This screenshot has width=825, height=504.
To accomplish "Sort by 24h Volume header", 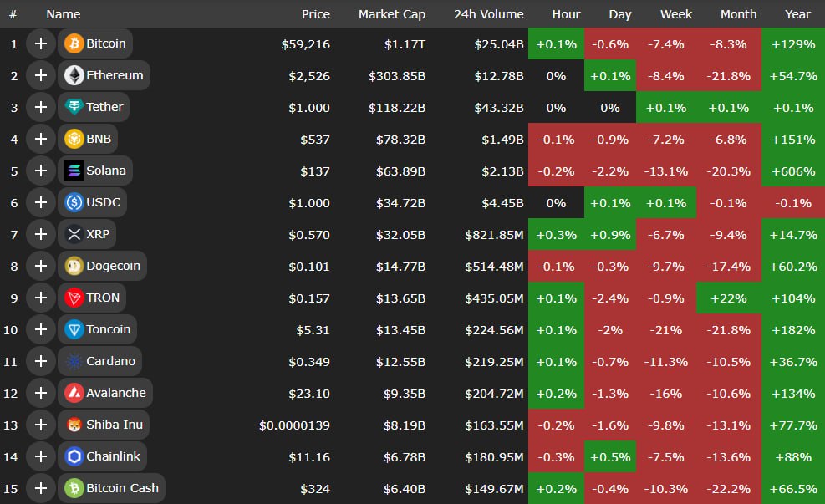I will click(x=488, y=14).
